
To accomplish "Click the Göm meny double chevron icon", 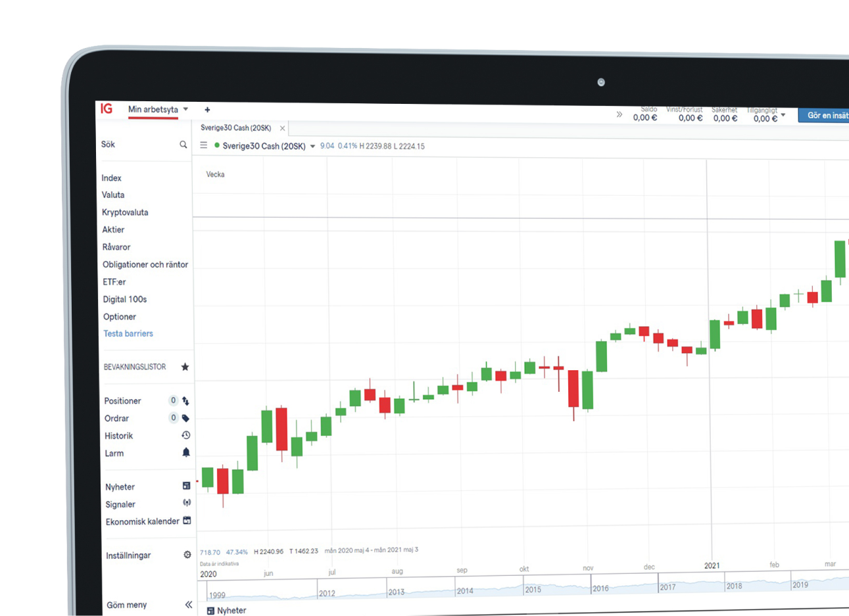I will click(x=189, y=605).
